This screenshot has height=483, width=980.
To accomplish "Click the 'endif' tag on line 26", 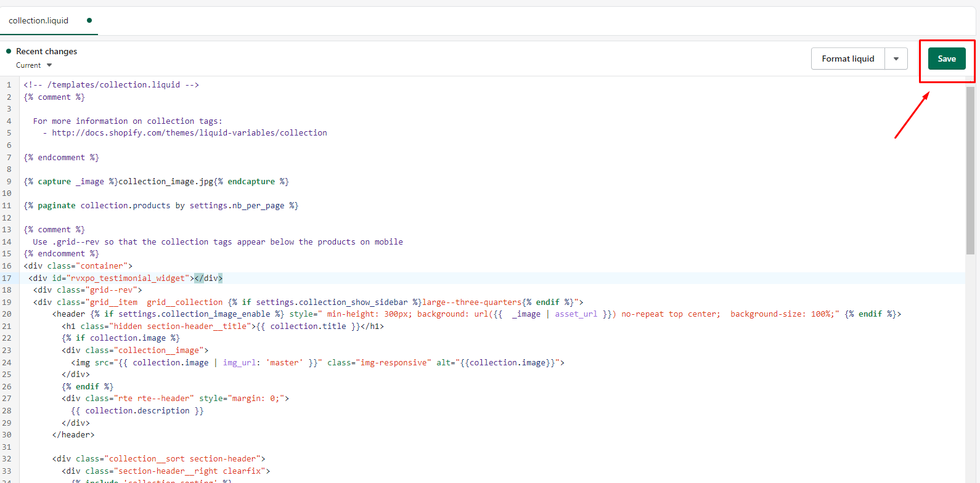I will 88,386.
